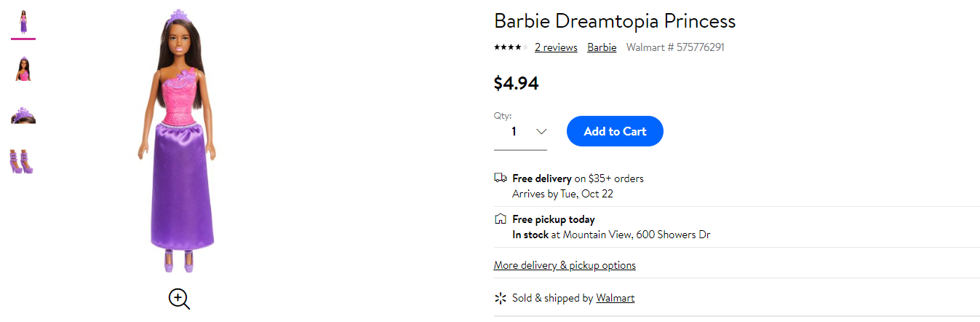The image size is (980, 322).
Task: Select the tiara close-up thumbnail
Action: pyautogui.click(x=23, y=115)
